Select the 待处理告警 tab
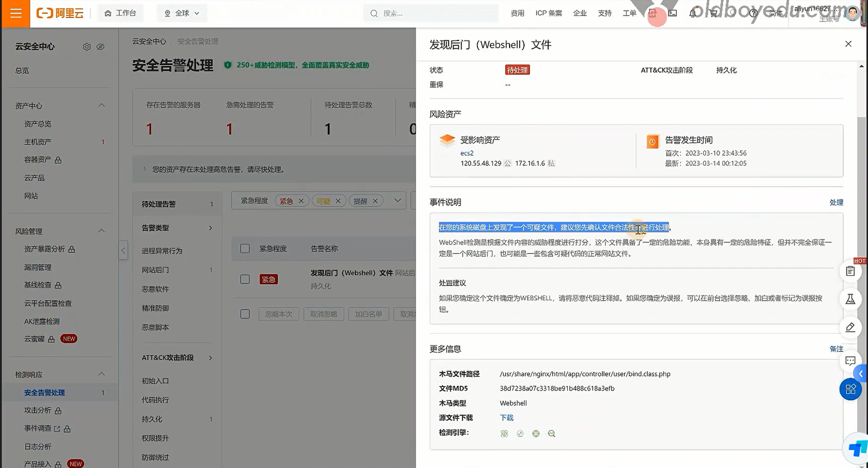Image resolution: width=868 pixels, height=468 pixels. (x=177, y=204)
